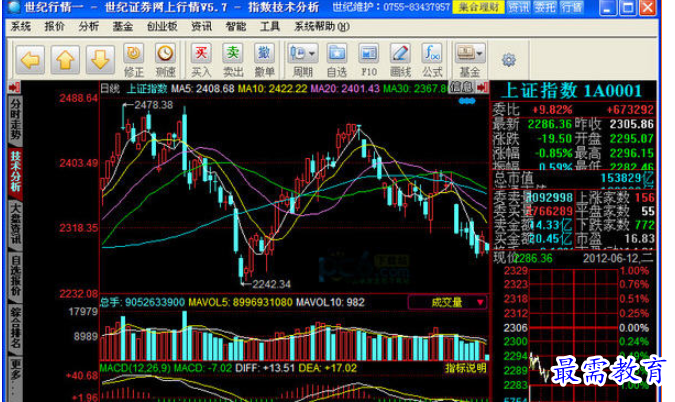
Task: Open the 成交量 indicator dropdown
Action: point(448,302)
